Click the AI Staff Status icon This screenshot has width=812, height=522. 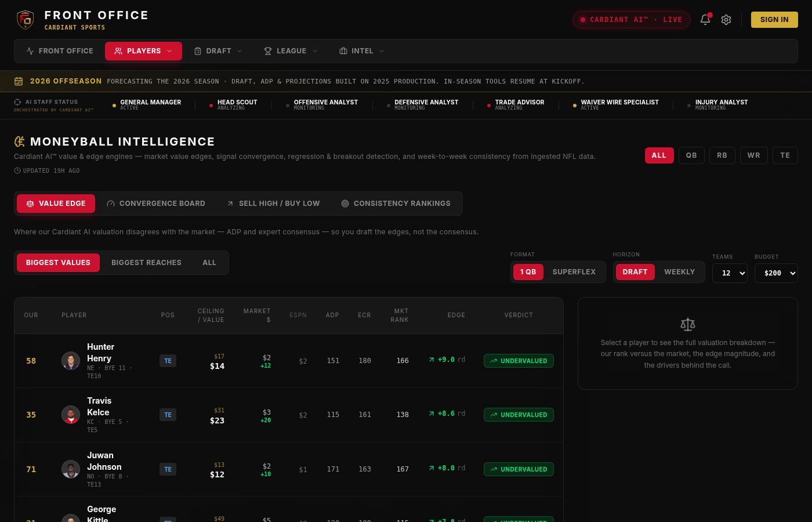[x=17, y=102]
